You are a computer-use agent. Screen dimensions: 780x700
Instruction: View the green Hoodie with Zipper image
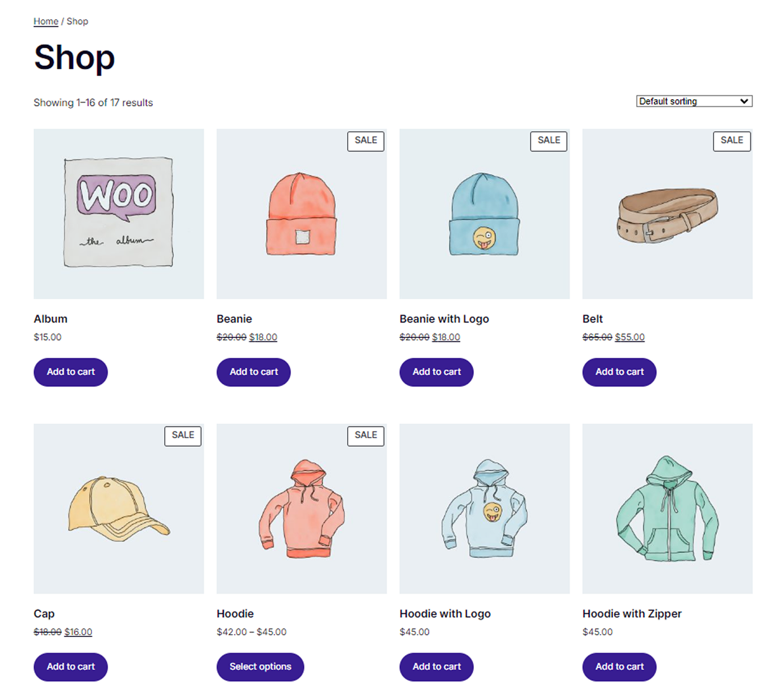coord(667,508)
